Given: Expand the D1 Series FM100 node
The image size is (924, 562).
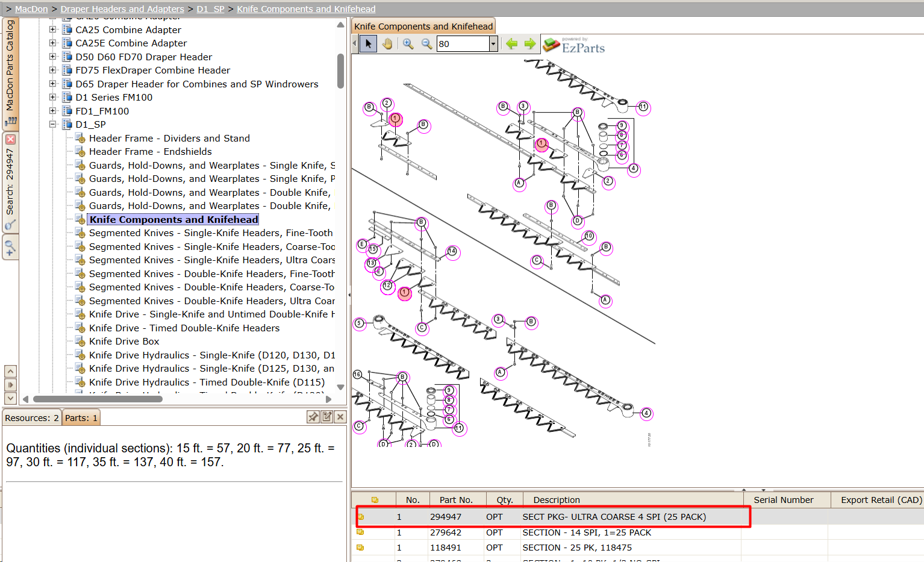Looking at the screenshot, I should 52,97.
